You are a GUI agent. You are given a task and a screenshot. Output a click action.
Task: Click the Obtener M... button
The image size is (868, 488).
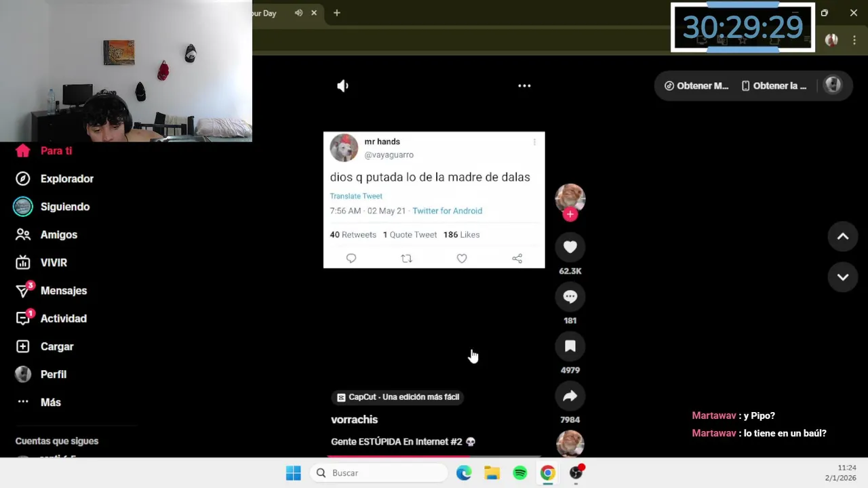[696, 86]
